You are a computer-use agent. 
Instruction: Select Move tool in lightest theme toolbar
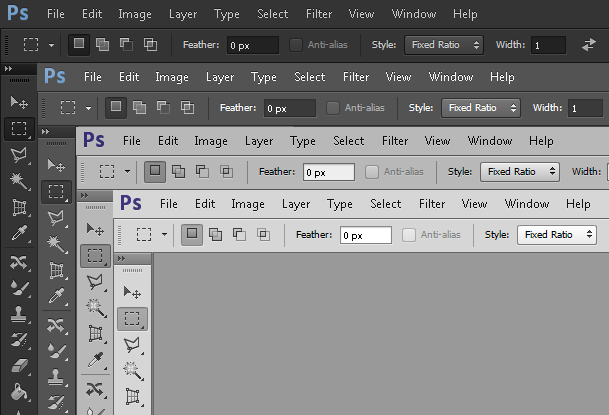[x=132, y=292]
